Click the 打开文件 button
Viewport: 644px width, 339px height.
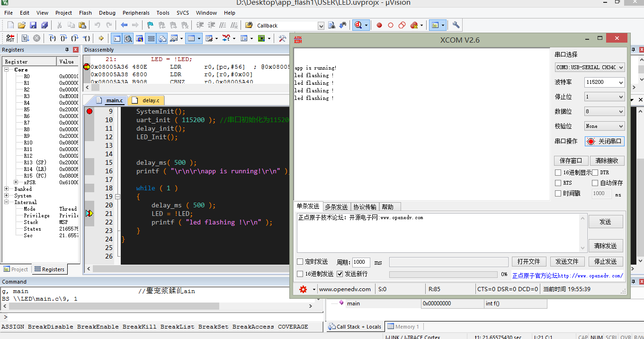pyautogui.click(x=529, y=261)
